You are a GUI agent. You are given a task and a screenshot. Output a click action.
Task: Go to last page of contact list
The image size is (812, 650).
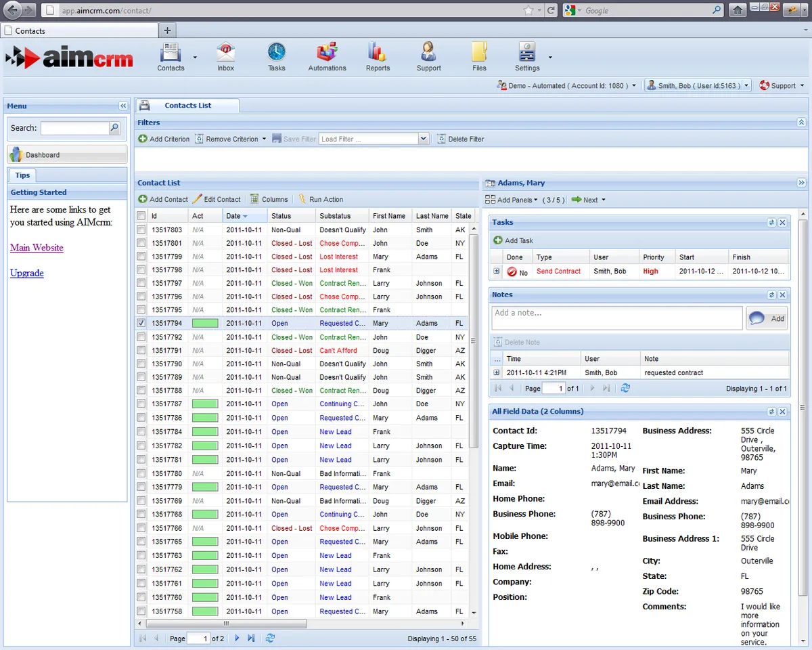[251, 638]
